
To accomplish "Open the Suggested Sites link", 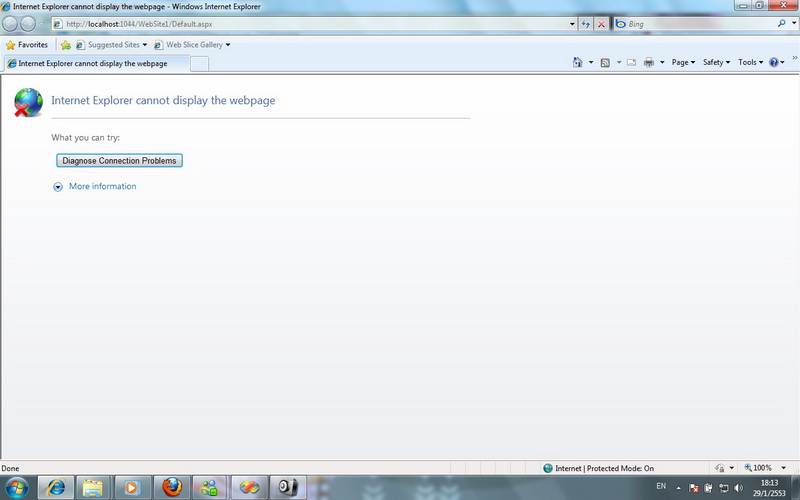I will pos(108,45).
